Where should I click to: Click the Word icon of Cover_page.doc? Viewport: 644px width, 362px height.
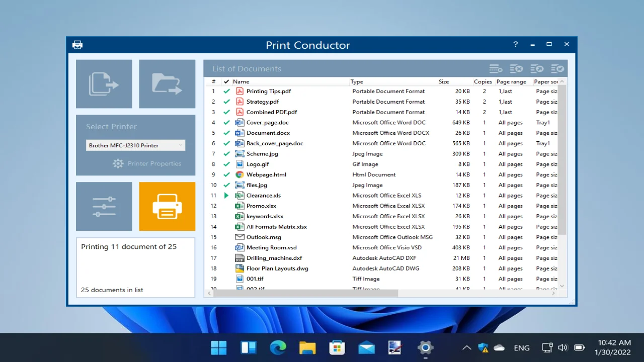(x=239, y=123)
